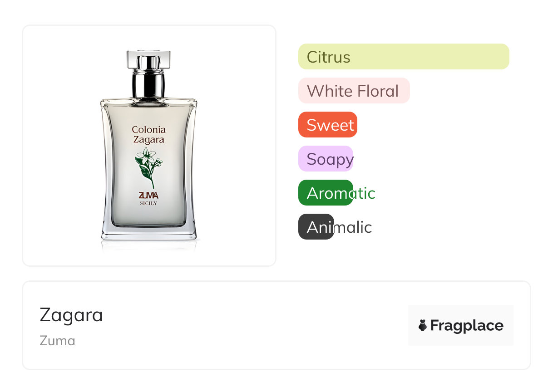Choose the orange Sweet accord tag

tap(328, 125)
